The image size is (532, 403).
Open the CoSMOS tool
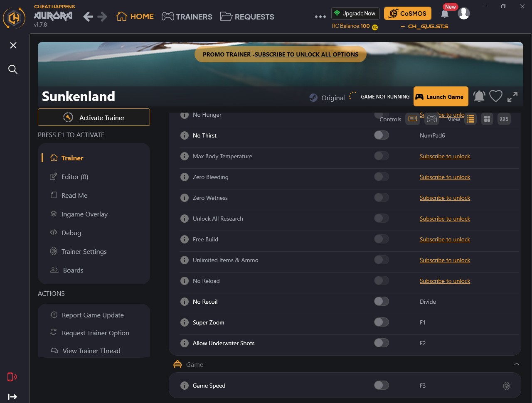408,13
